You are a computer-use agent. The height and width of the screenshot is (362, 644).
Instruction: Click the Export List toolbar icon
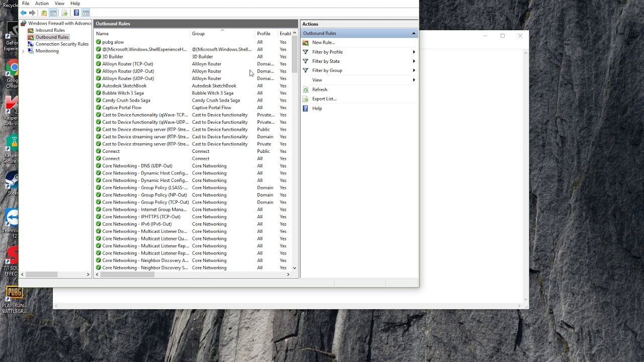click(x=64, y=13)
